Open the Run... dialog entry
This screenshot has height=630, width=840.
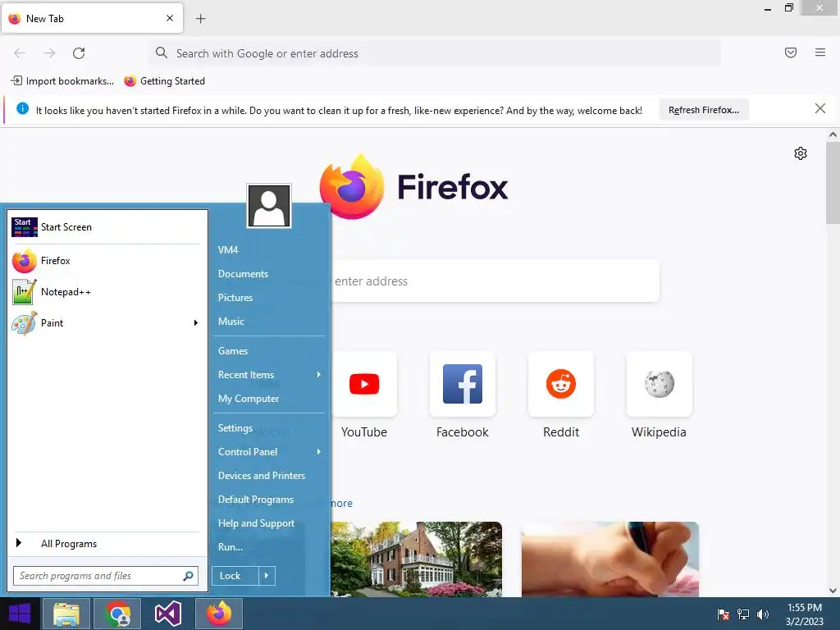(x=231, y=547)
